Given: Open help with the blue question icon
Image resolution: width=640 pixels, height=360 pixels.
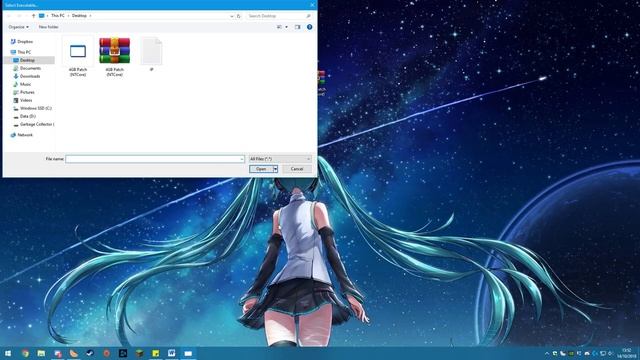Looking at the screenshot, I should [x=309, y=27].
